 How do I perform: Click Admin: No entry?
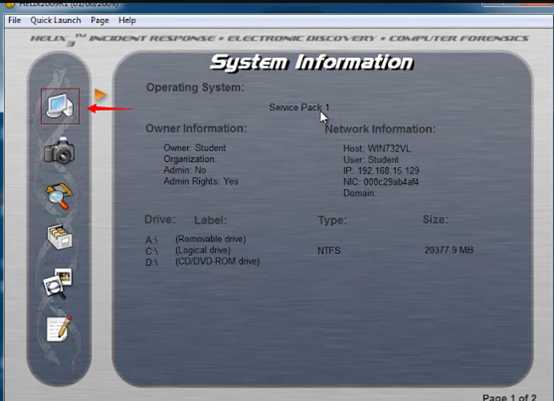pyautogui.click(x=185, y=170)
